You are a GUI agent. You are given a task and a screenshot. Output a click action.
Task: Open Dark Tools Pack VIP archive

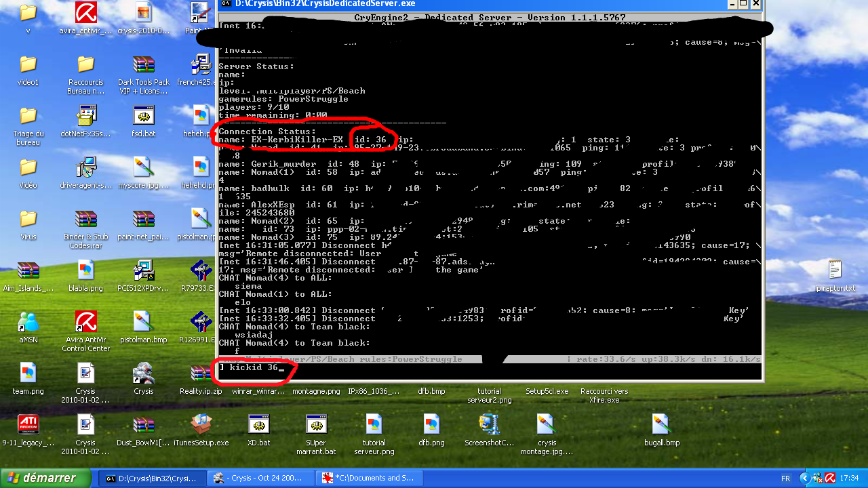143,64
